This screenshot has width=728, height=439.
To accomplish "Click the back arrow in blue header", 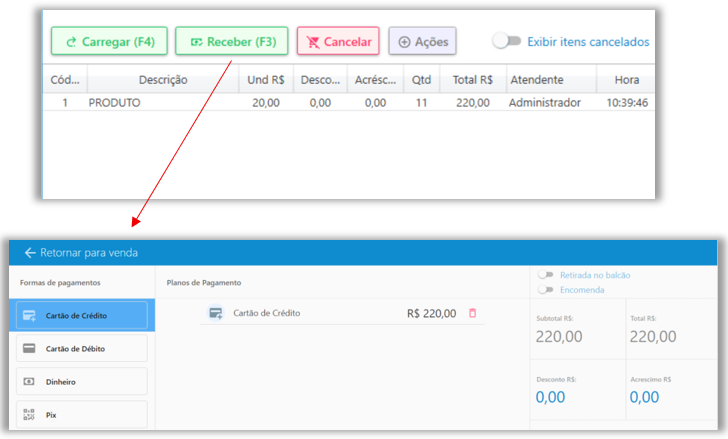I will [30, 253].
